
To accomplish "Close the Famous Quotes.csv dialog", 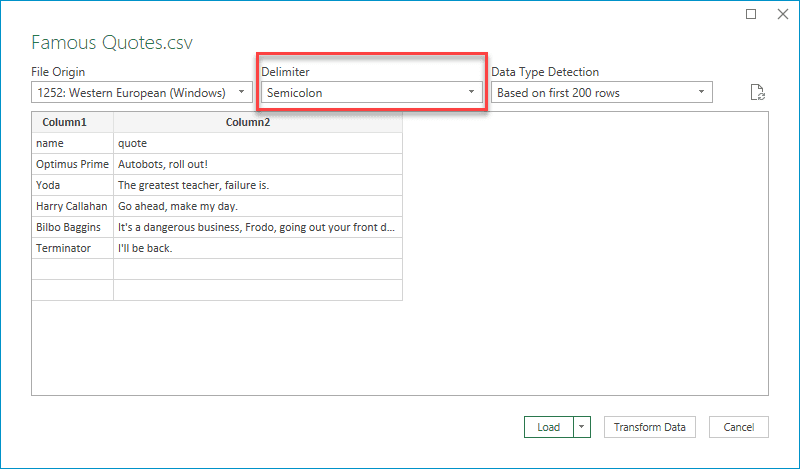I will pyautogui.click(x=783, y=14).
